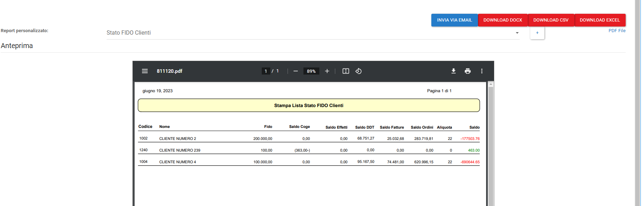The height and width of the screenshot is (206, 644).
Task: Open the Stato FIDO Clienti selector
Action: coord(311,33)
